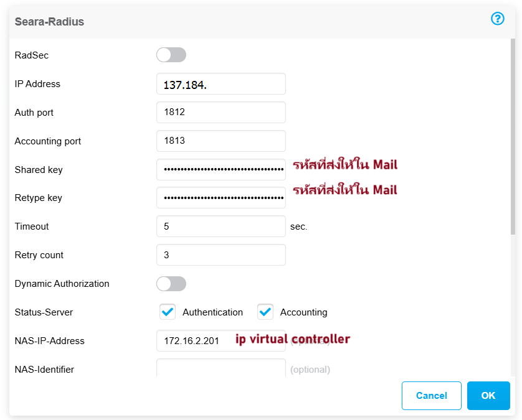The width and height of the screenshot is (522, 420).
Task: Enable the Dynamic Authorization switch
Action: click(x=171, y=284)
